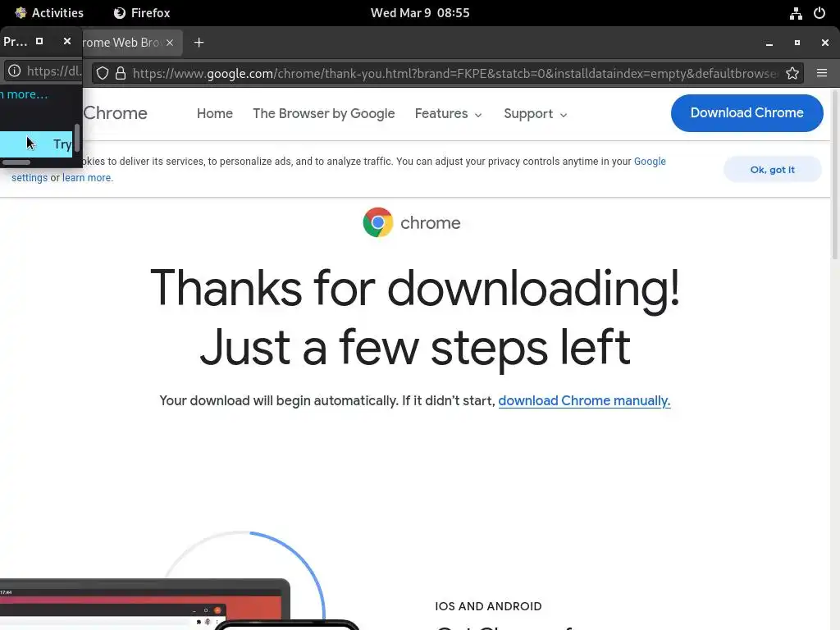This screenshot has width=840, height=630.
Task: Click the Thanks for downloading heading
Action: [x=414, y=317]
